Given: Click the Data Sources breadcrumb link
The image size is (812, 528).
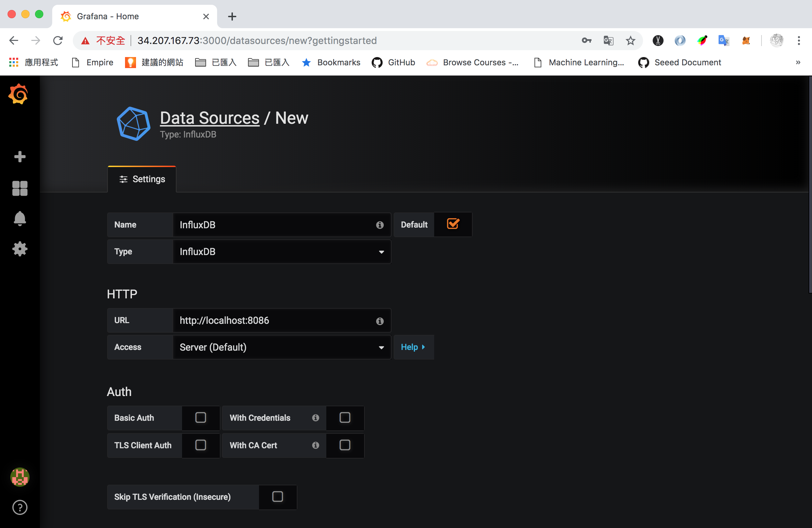Looking at the screenshot, I should coord(210,118).
